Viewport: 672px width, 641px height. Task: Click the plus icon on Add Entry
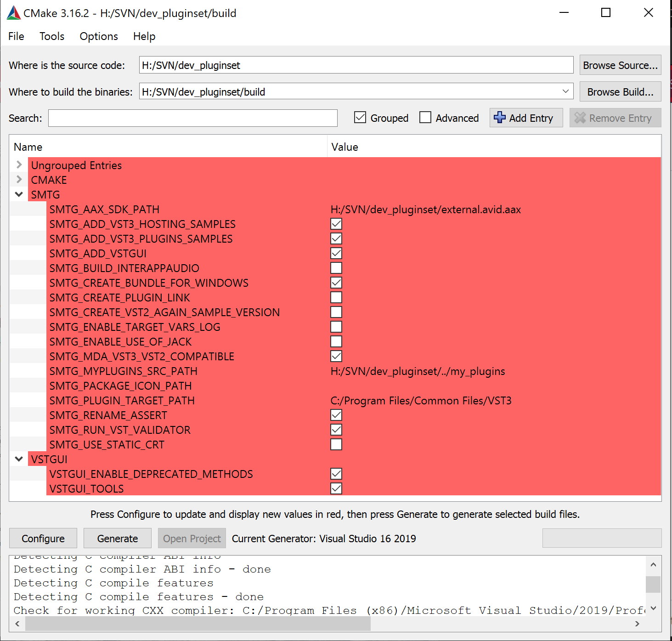coord(500,118)
